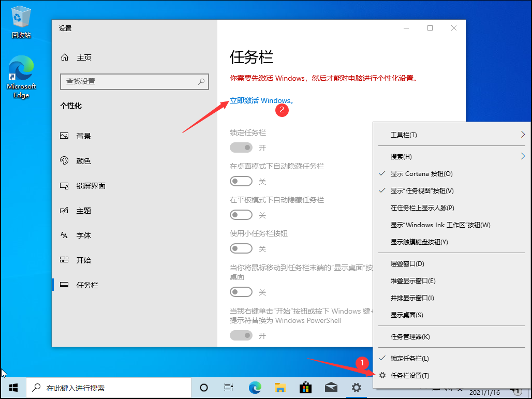This screenshot has height=399, width=532.
Task: Click the 任务栏 icon in sidebar
Action: pos(64,285)
